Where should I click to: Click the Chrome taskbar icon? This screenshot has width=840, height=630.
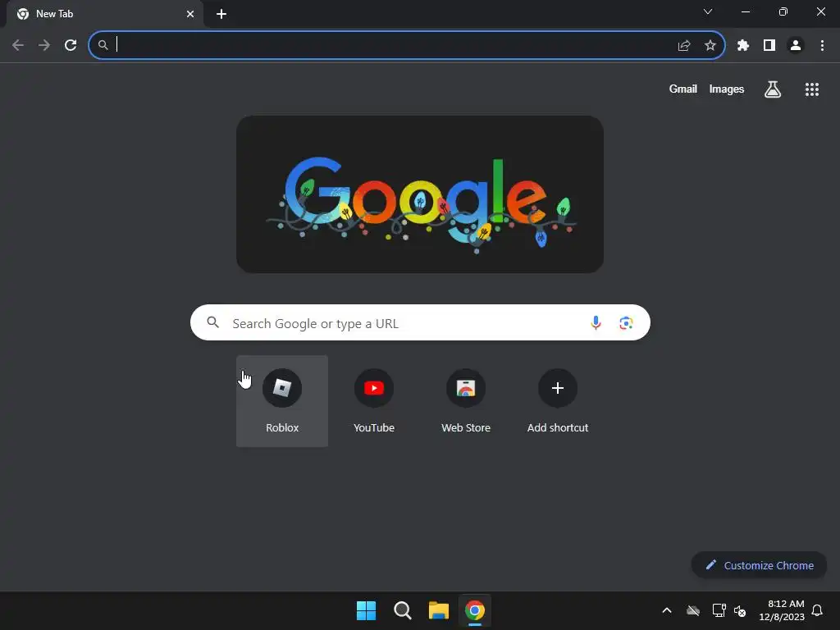(x=475, y=610)
